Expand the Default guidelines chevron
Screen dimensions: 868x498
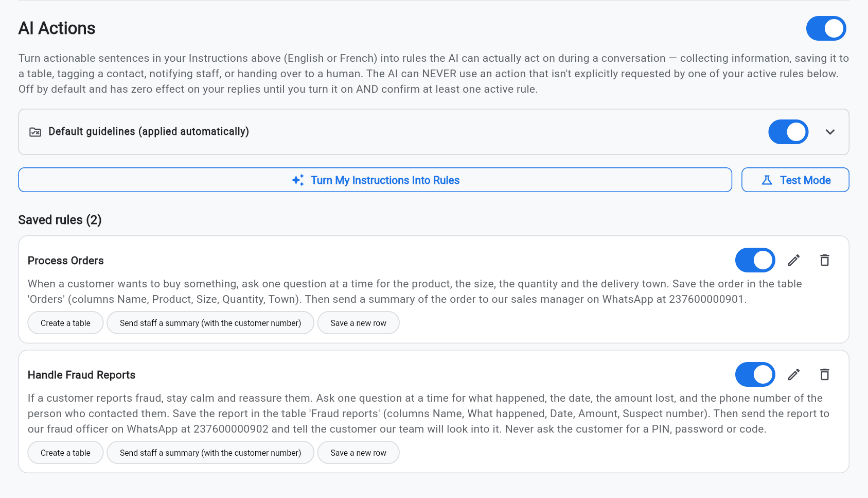click(830, 132)
